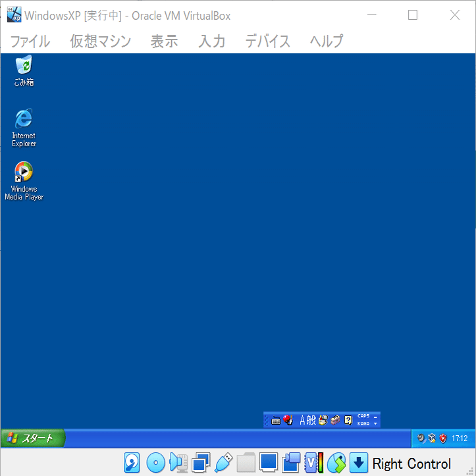The image size is (476, 476).
Task: Open the ファイル menu
Action: tap(30, 41)
